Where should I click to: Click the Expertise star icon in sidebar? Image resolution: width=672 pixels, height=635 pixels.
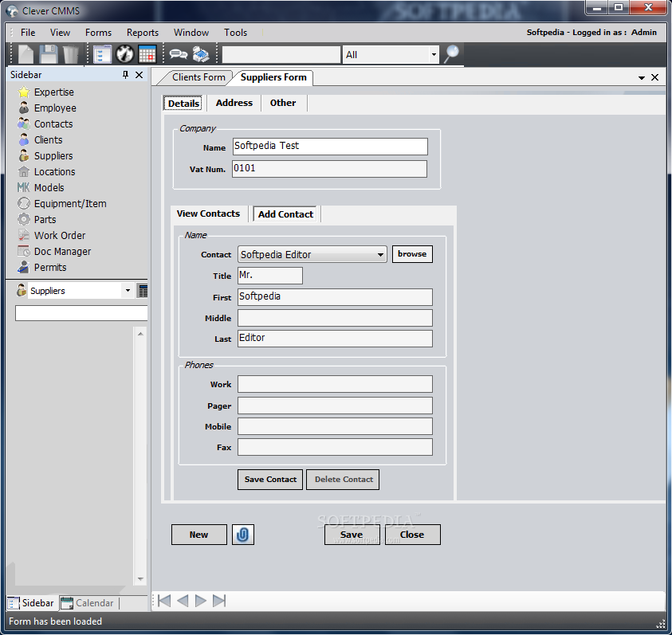[x=24, y=92]
